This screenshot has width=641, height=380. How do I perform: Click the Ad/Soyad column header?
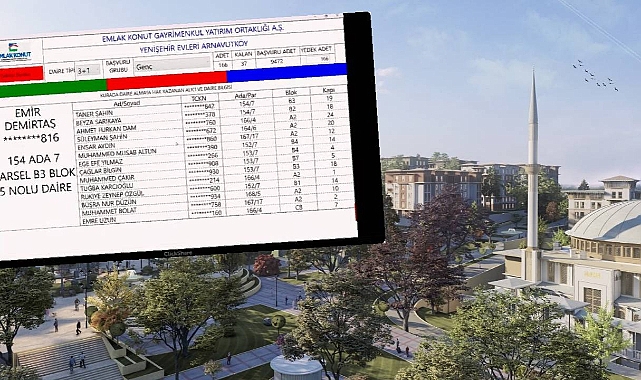click(126, 103)
